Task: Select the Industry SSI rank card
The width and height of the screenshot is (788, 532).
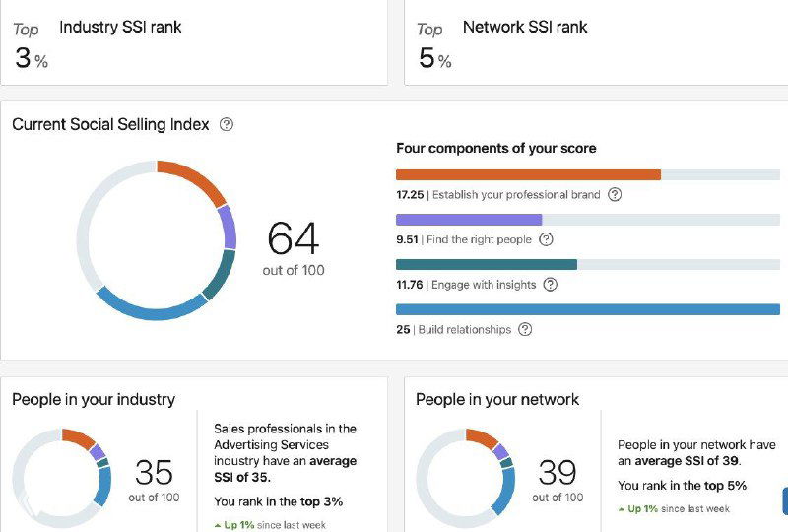Action: click(193, 42)
